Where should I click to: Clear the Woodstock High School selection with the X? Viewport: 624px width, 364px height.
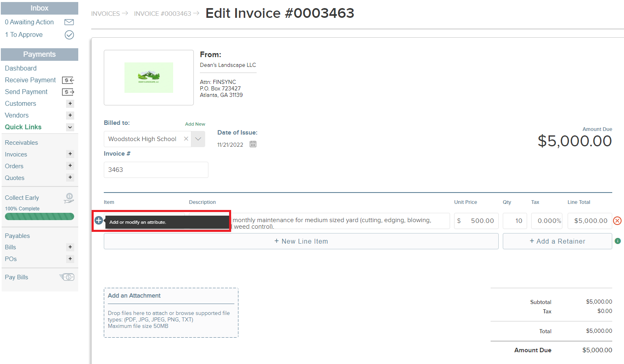tap(186, 139)
